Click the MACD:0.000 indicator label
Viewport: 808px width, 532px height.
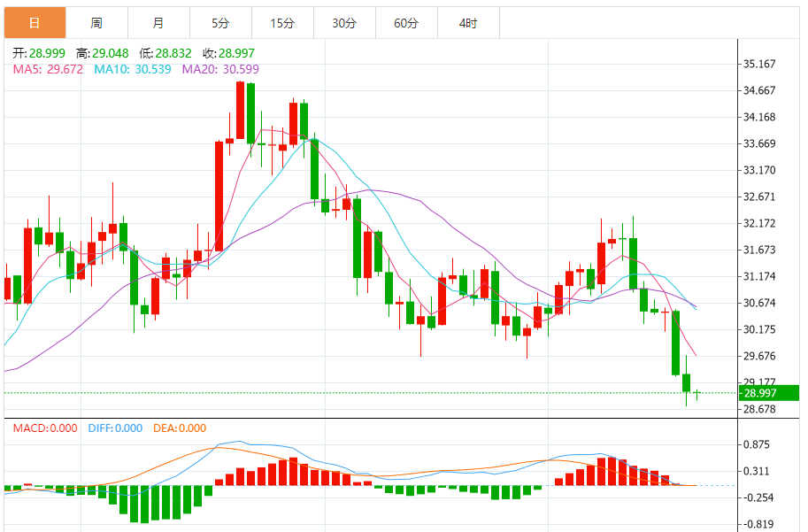pos(45,428)
